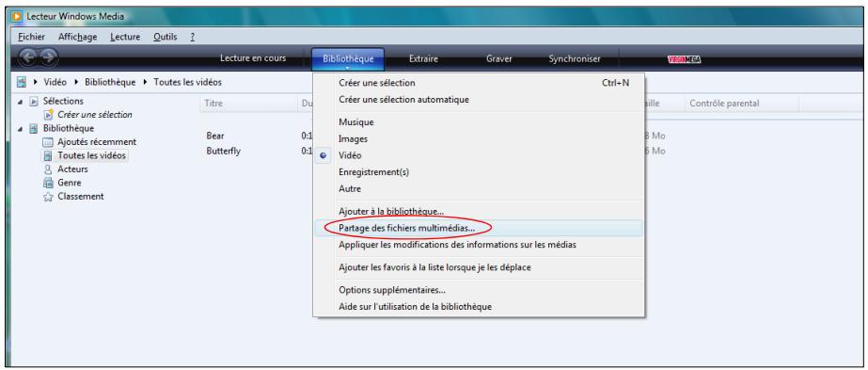Choose Appliquer les modifications des informations
The height and width of the screenshot is (370, 868).
[479, 244]
